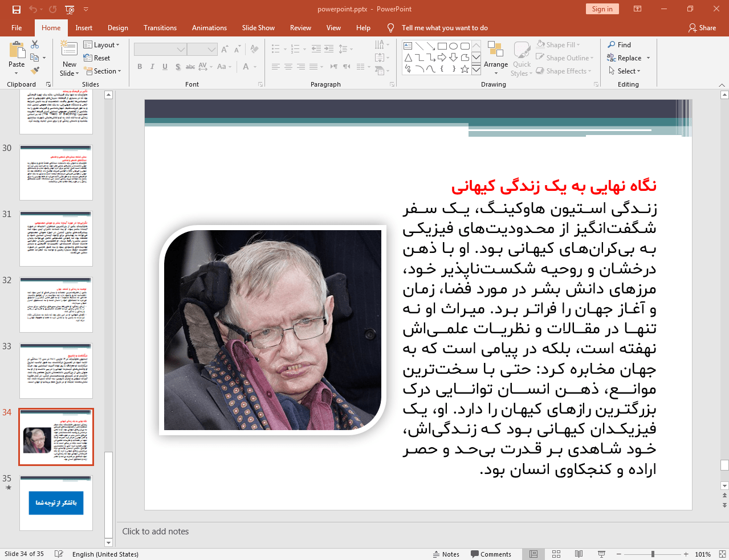Select slide 35 thumbnail in the sidebar
Screen dimensions: 729x560
point(56,502)
